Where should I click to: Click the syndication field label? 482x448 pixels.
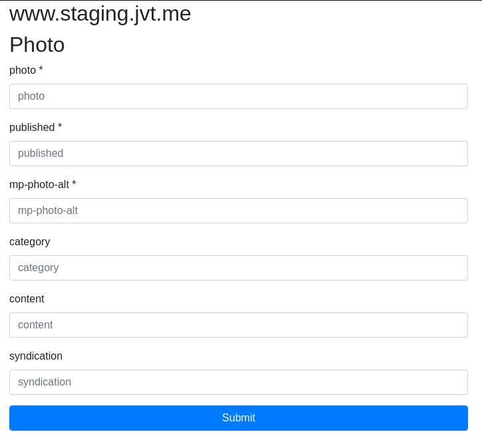(x=36, y=356)
